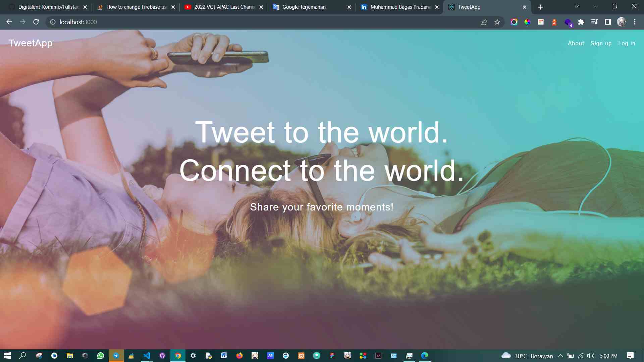The height and width of the screenshot is (362, 644).
Task: Click the About link in navbar
Action: pos(576,43)
